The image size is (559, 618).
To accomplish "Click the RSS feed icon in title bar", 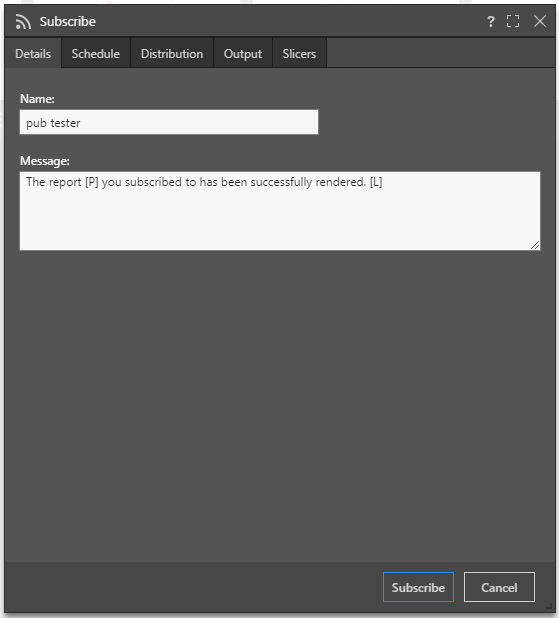I will (23, 22).
